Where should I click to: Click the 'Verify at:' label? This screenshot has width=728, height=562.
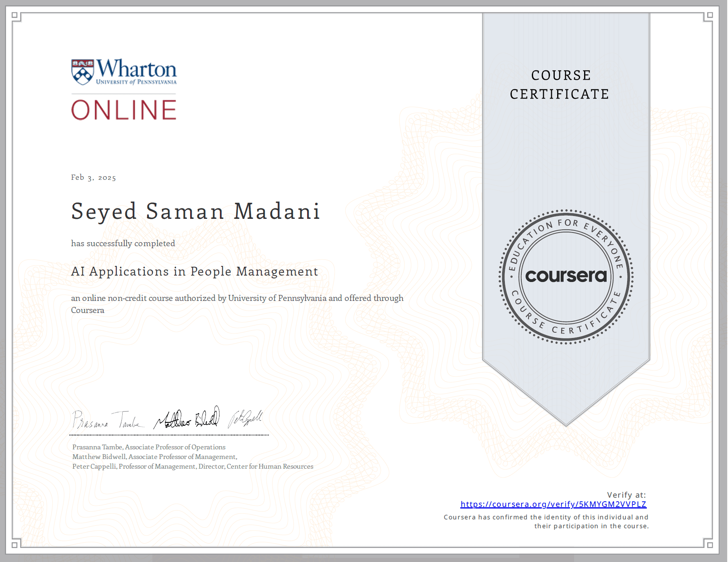(626, 495)
